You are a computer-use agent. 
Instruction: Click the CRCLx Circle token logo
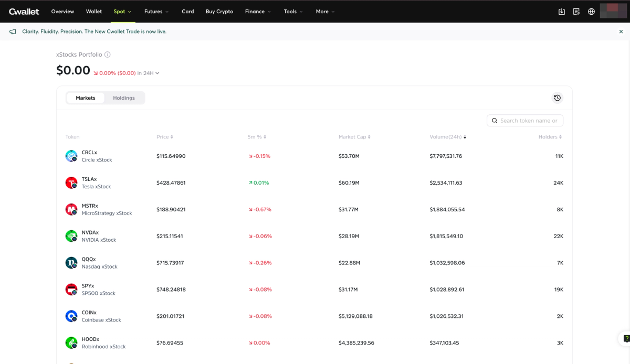pyautogui.click(x=71, y=156)
